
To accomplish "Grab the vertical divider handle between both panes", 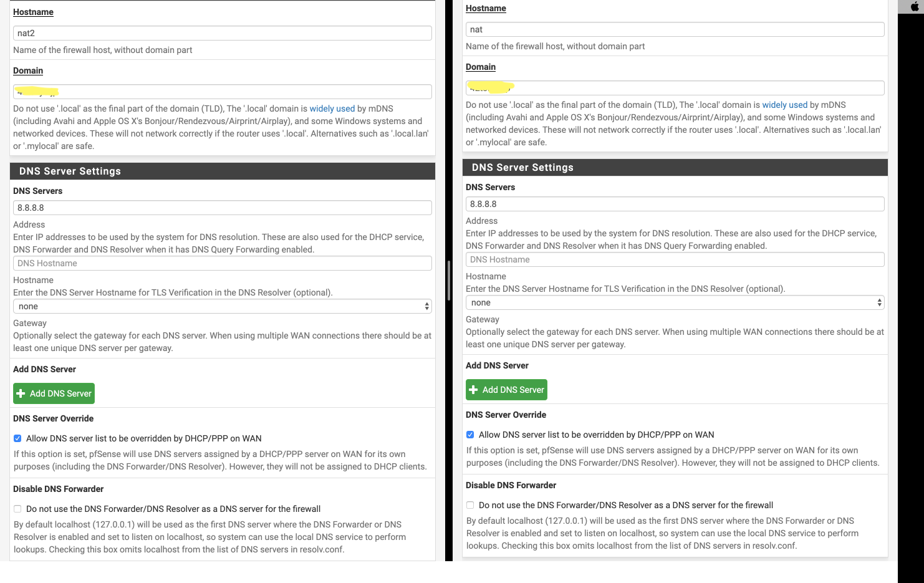I will coord(449,281).
